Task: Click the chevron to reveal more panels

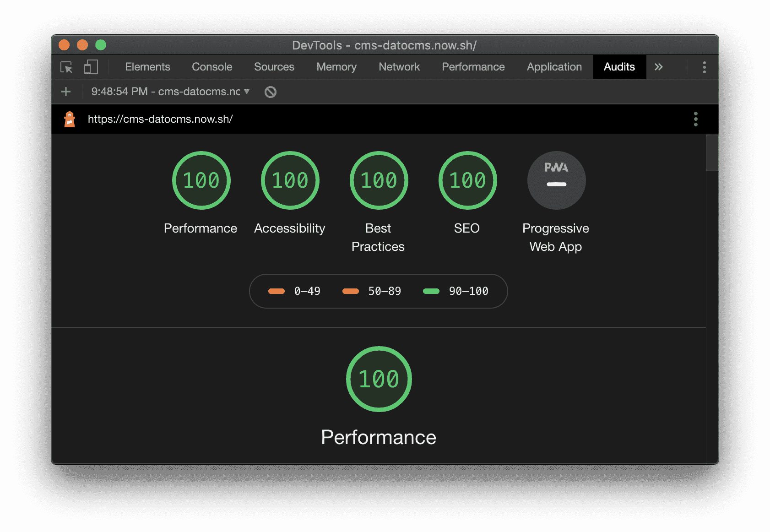Action: [659, 67]
